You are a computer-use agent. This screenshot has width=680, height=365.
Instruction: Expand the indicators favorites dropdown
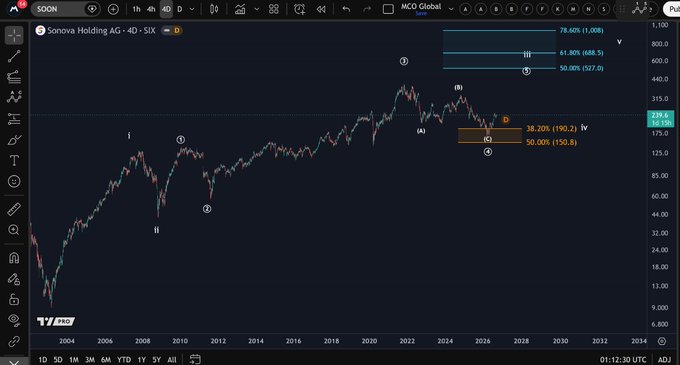[256, 9]
